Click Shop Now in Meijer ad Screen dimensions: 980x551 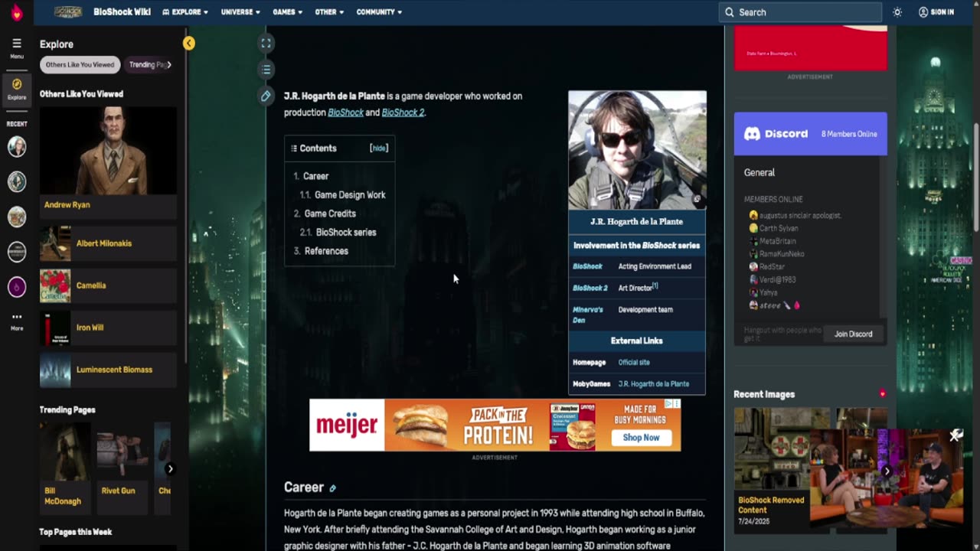641,438
